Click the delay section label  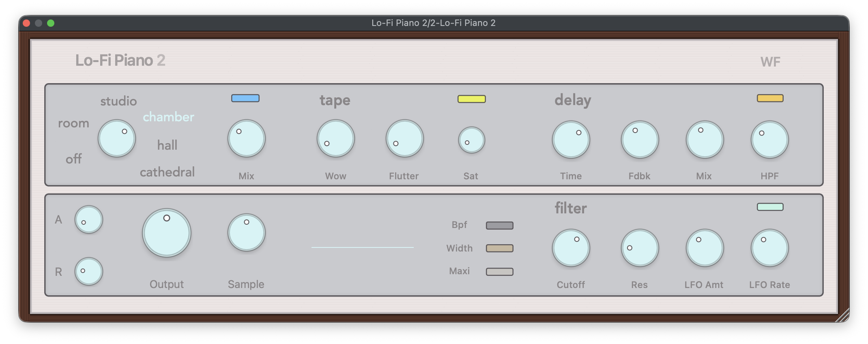[x=573, y=100]
